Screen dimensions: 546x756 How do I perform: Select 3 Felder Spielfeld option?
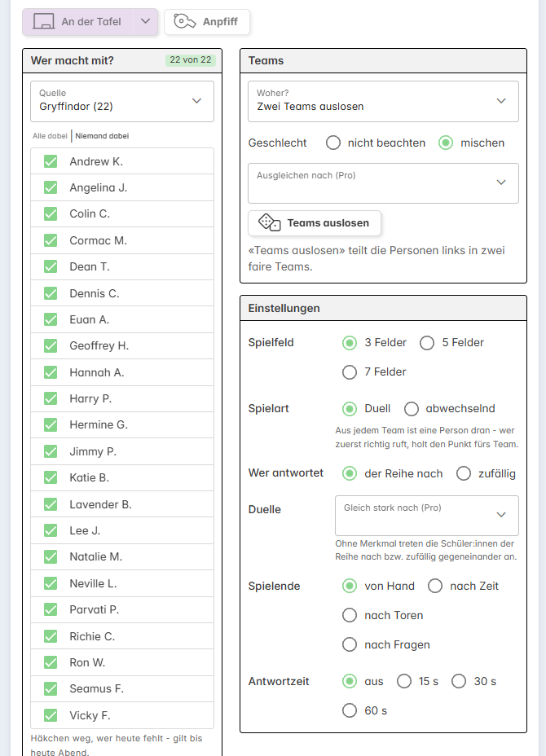[350, 343]
